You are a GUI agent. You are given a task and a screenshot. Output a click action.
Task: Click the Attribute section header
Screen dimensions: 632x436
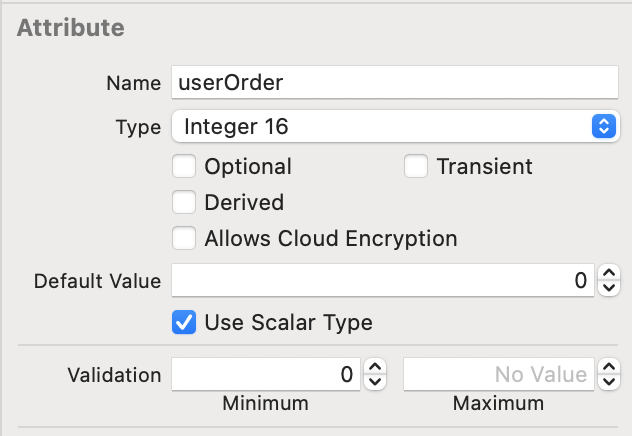70,28
